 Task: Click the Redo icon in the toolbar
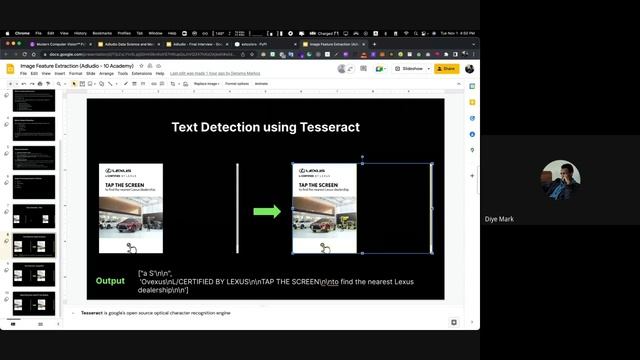pos(32,84)
